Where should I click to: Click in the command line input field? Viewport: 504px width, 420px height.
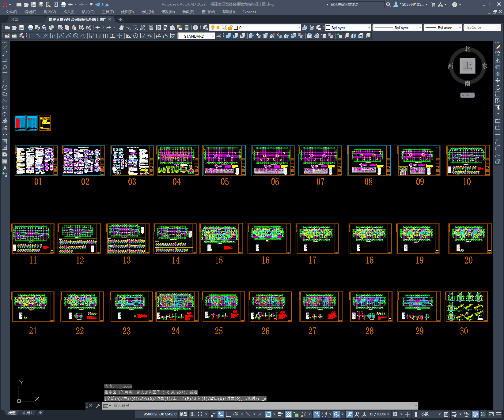pyautogui.click(x=260, y=406)
